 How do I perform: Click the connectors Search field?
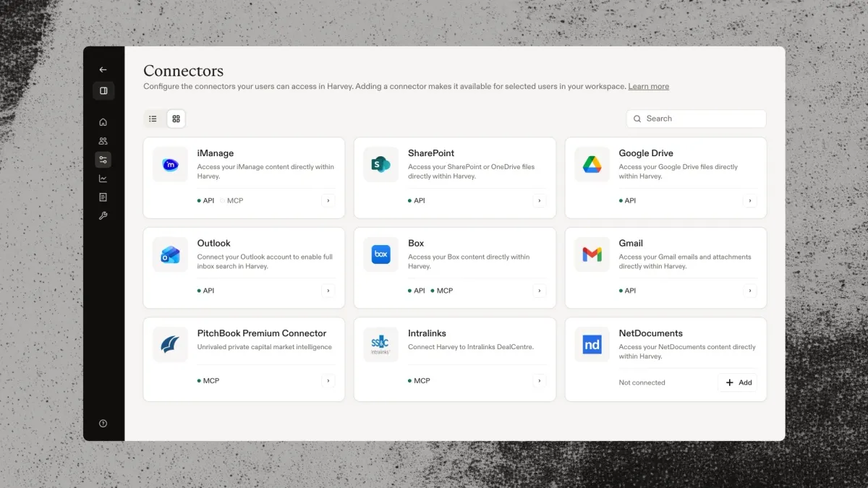(696, 119)
